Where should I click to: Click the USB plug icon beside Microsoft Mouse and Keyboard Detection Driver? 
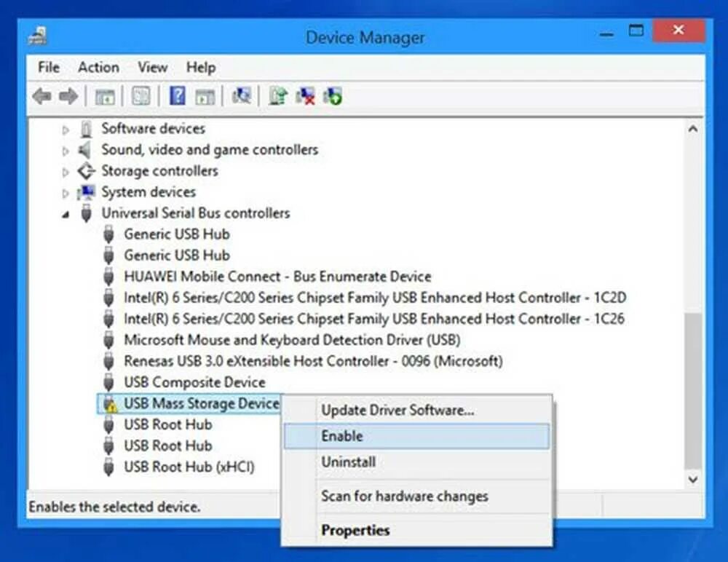[x=108, y=341]
